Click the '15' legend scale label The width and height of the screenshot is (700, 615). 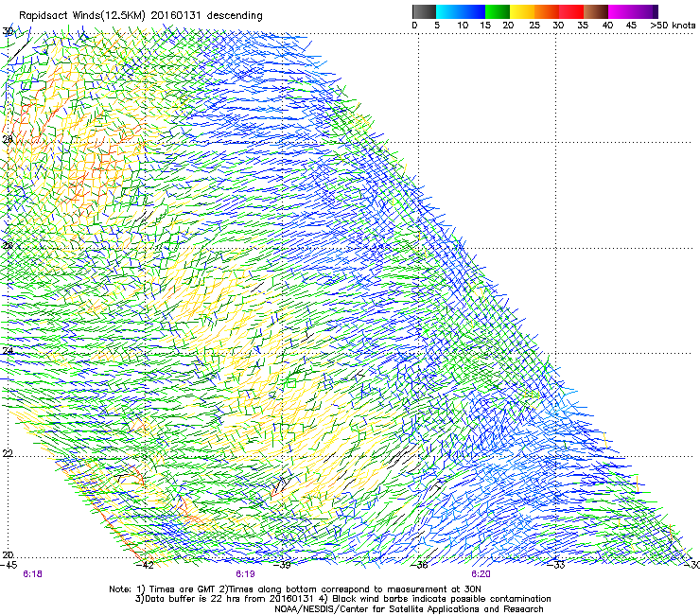pos(485,26)
